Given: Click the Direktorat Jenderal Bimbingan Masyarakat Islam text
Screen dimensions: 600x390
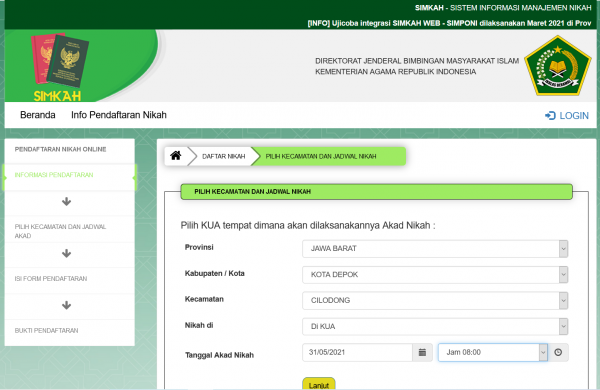Looking at the screenshot, I should point(417,61).
